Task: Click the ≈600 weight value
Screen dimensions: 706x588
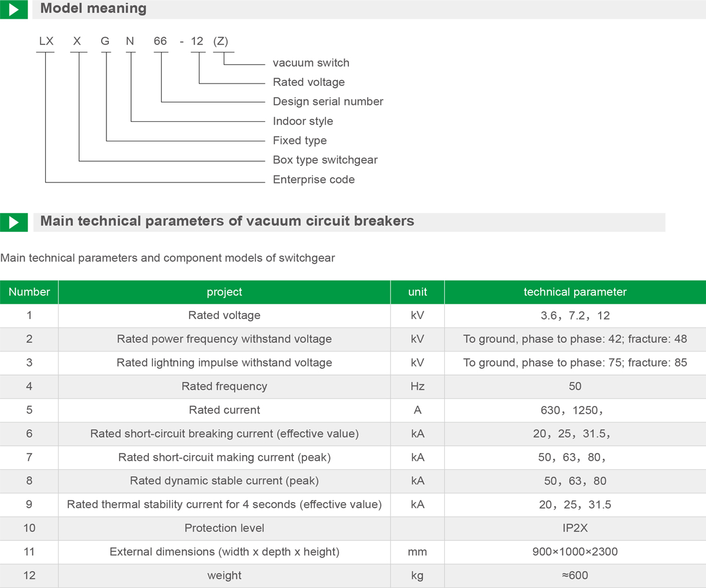Action: pos(575,576)
